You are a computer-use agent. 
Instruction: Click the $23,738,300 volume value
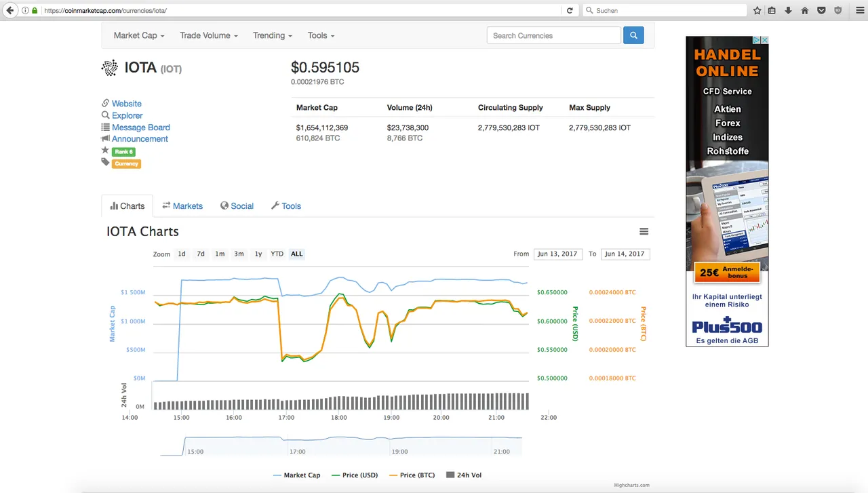pos(408,127)
